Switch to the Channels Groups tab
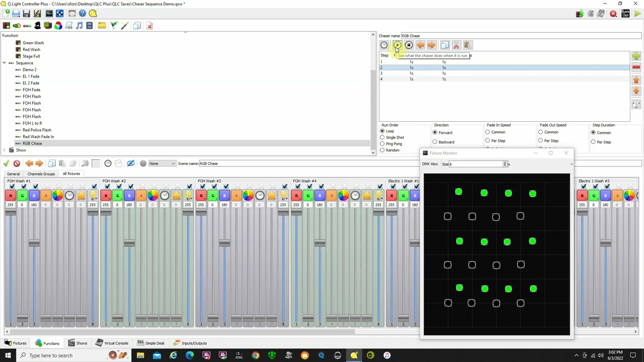The height and width of the screenshot is (362, 644). [41, 174]
